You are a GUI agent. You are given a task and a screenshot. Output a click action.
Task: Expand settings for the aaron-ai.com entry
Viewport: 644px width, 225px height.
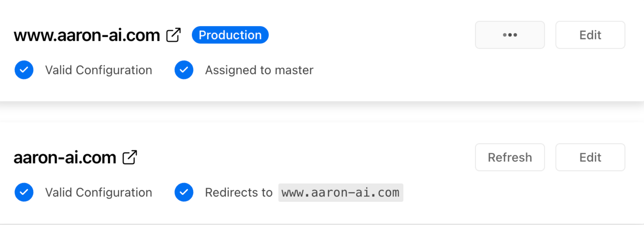[590, 157]
